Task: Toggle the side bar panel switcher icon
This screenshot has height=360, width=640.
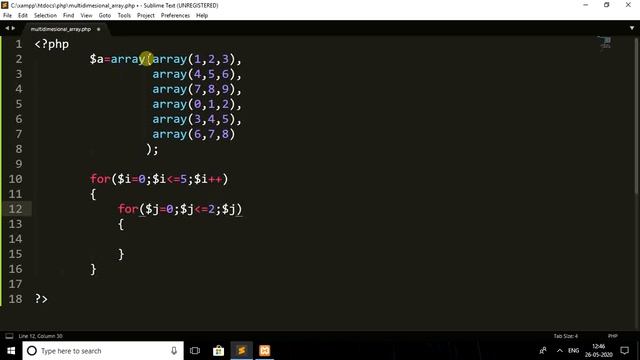Action: (x=9, y=336)
